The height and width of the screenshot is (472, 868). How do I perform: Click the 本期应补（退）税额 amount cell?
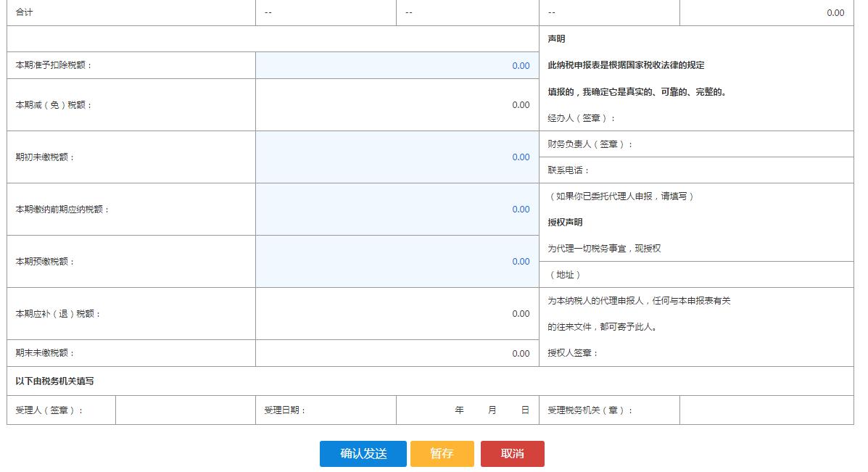click(x=396, y=314)
